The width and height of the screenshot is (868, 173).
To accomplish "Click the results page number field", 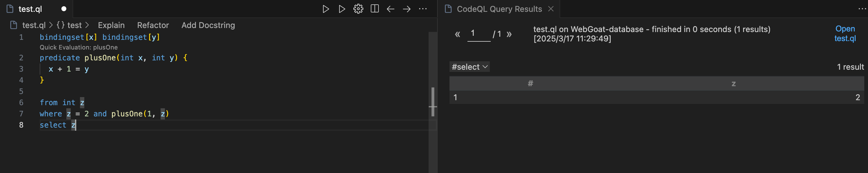I will click(x=479, y=34).
